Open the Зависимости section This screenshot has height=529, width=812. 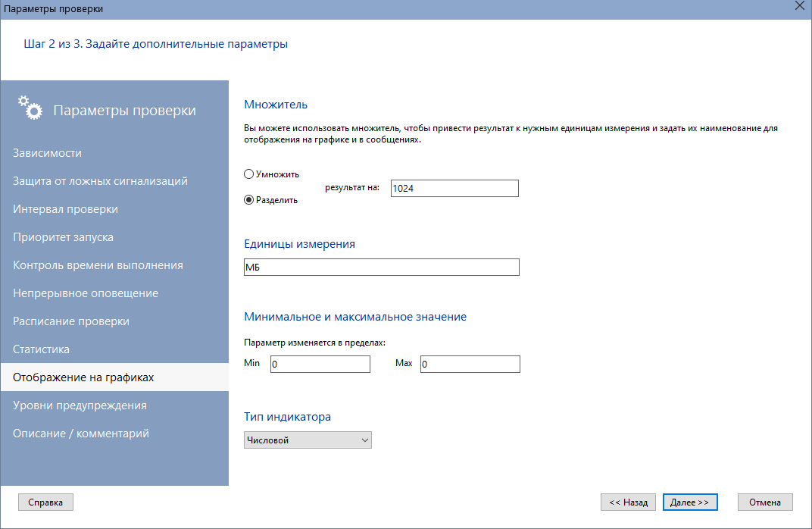(x=114, y=153)
